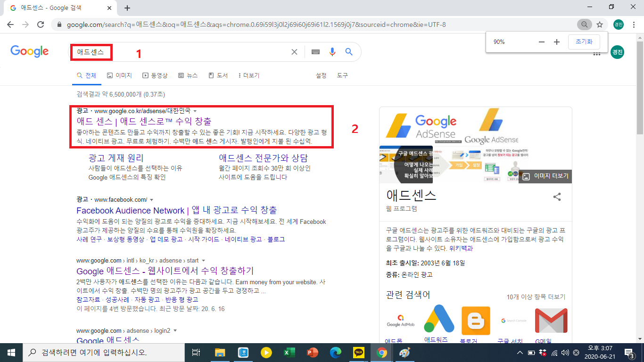Click the green profile avatar in toolbar
This screenshot has width=644, height=362.
618,25
